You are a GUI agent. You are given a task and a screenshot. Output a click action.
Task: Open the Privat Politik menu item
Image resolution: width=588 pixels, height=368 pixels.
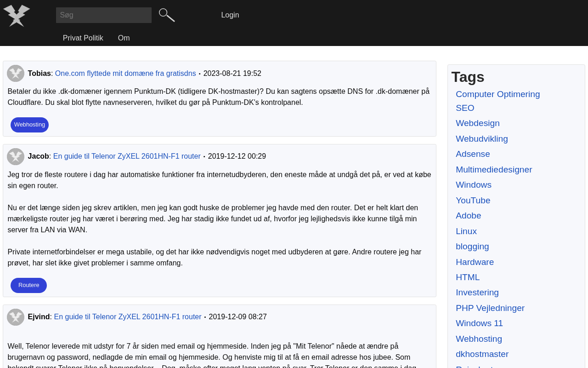click(83, 38)
